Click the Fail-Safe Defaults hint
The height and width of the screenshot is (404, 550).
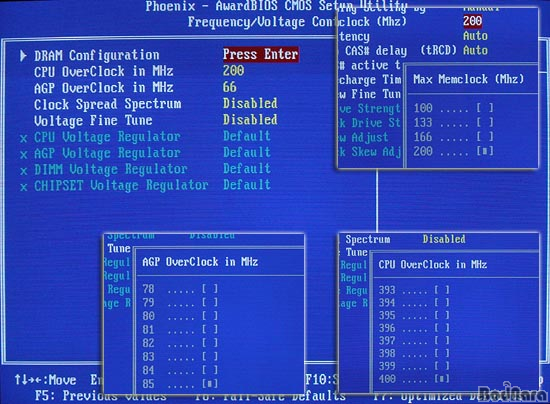[x=270, y=396]
